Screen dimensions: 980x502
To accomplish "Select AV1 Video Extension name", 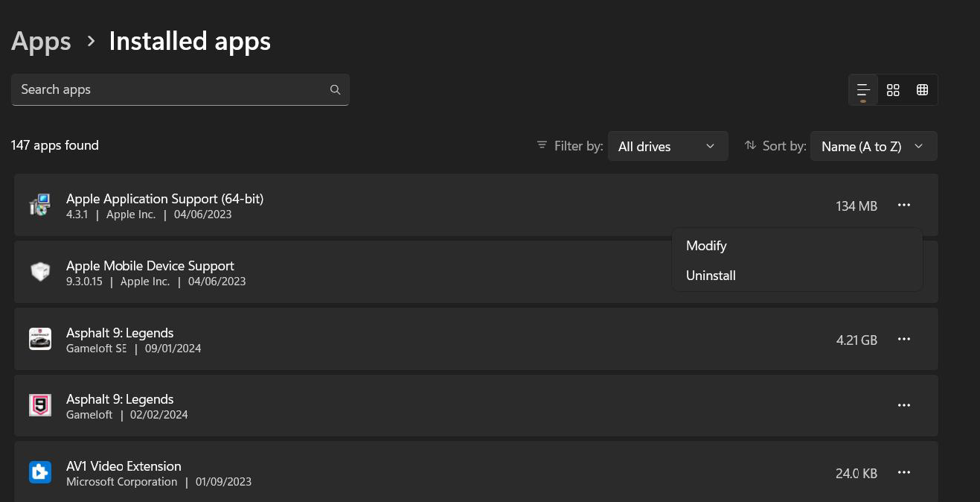I will pos(124,466).
